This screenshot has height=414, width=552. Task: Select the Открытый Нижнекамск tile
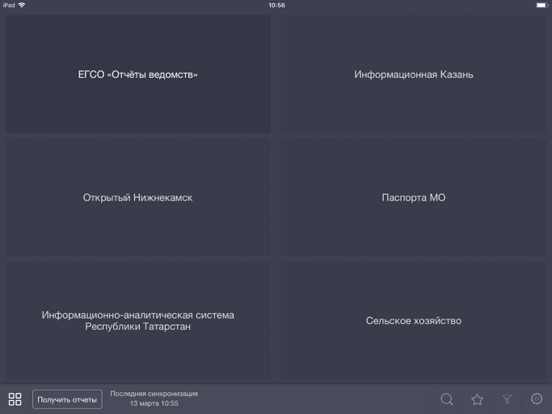coord(138,197)
